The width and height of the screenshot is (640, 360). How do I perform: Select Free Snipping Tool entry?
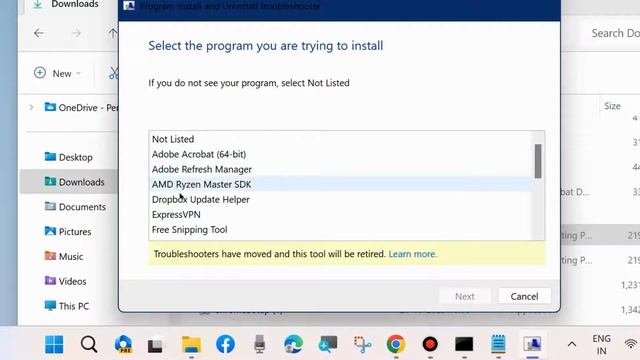coord(341,230)
